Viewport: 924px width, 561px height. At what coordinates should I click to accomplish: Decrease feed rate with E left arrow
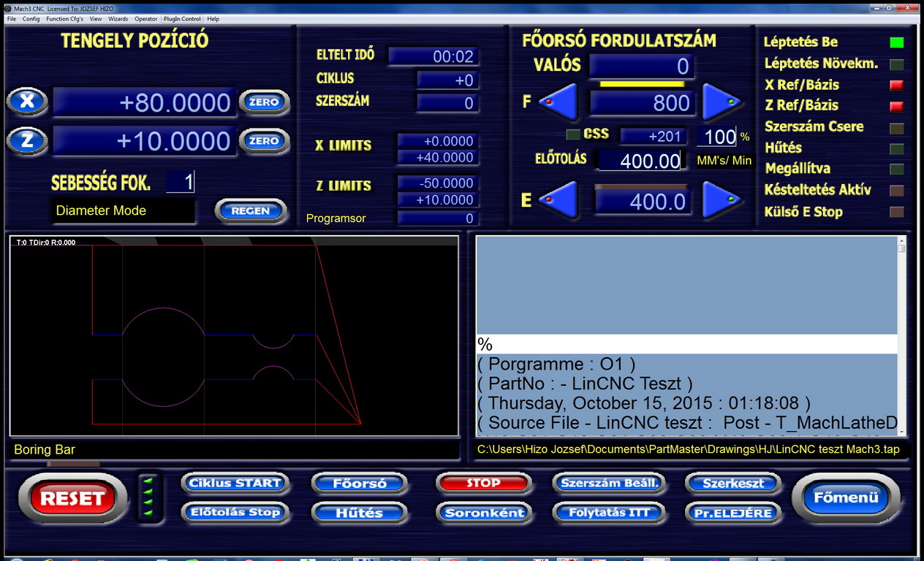tap(559, 200)
